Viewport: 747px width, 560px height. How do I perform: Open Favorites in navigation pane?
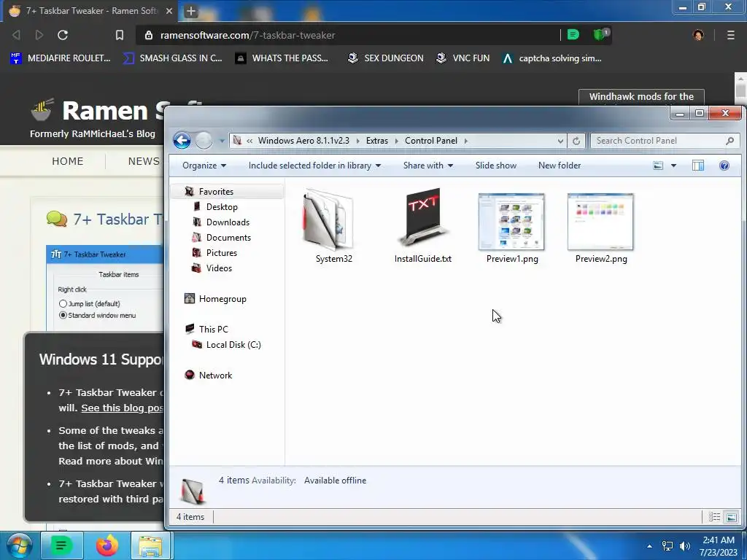216,192
